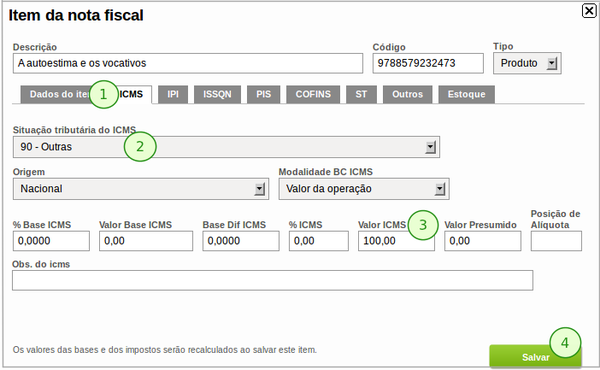Open the Origem dropdown showing Nacional
This screenshot has height=370, width=600.
141,189
